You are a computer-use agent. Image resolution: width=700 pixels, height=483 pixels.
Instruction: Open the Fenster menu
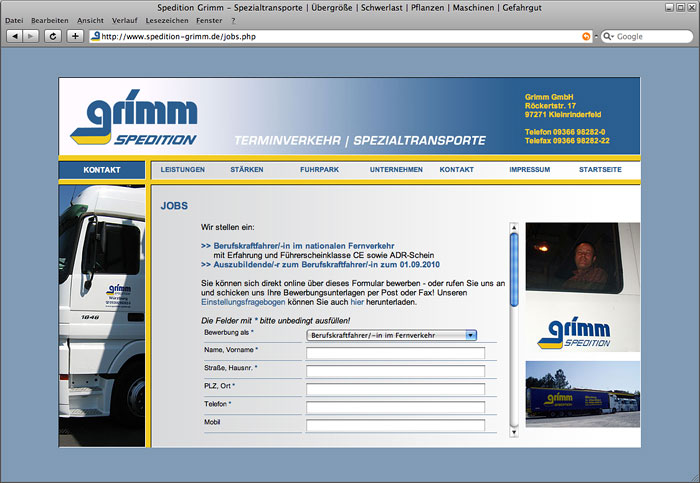209,21
